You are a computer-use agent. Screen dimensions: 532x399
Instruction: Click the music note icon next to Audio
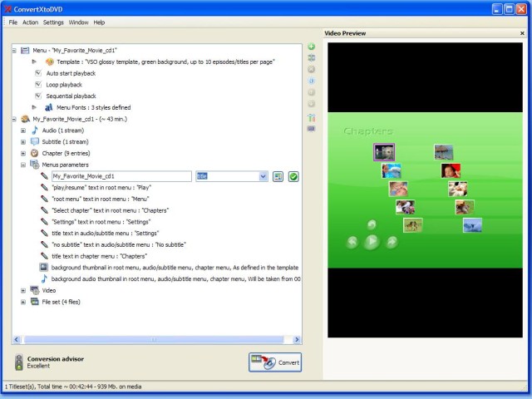tap(35, 131)
